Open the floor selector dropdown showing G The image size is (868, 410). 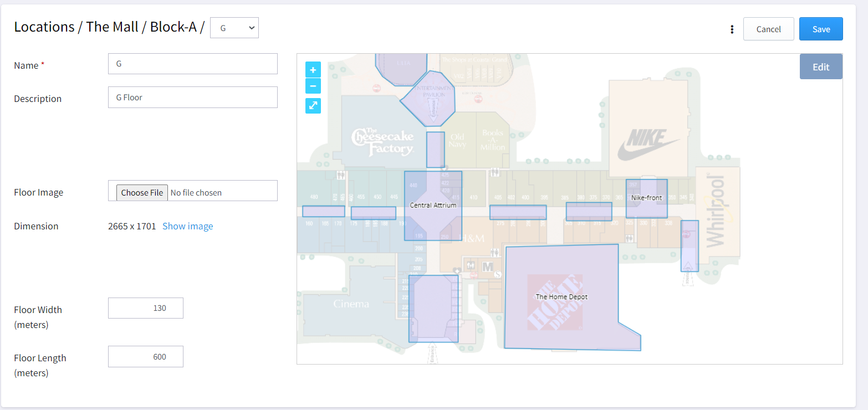coord(234,28)
